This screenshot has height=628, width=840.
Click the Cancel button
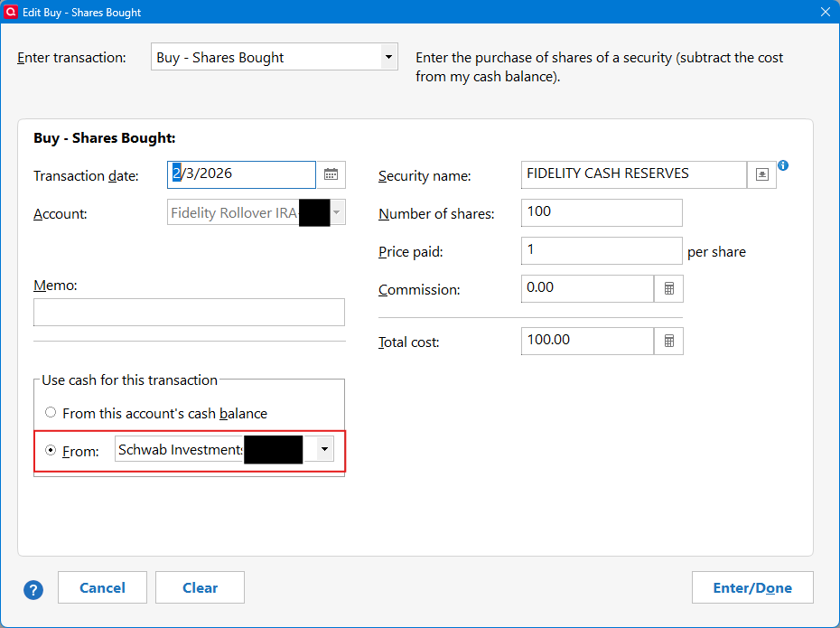(x=102, y=588)
